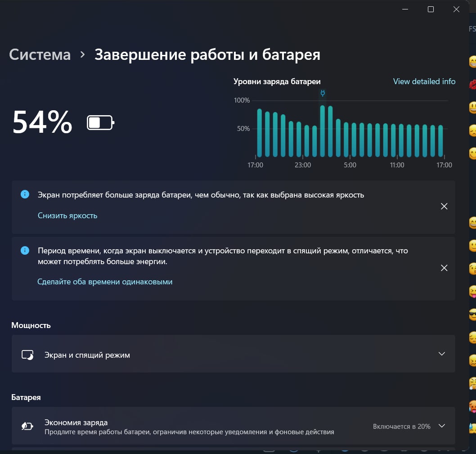The image size is (476, 454).
Task: Click Завершение работы и батарея page title
Action: pyautogui.click(x=207, y=55)
